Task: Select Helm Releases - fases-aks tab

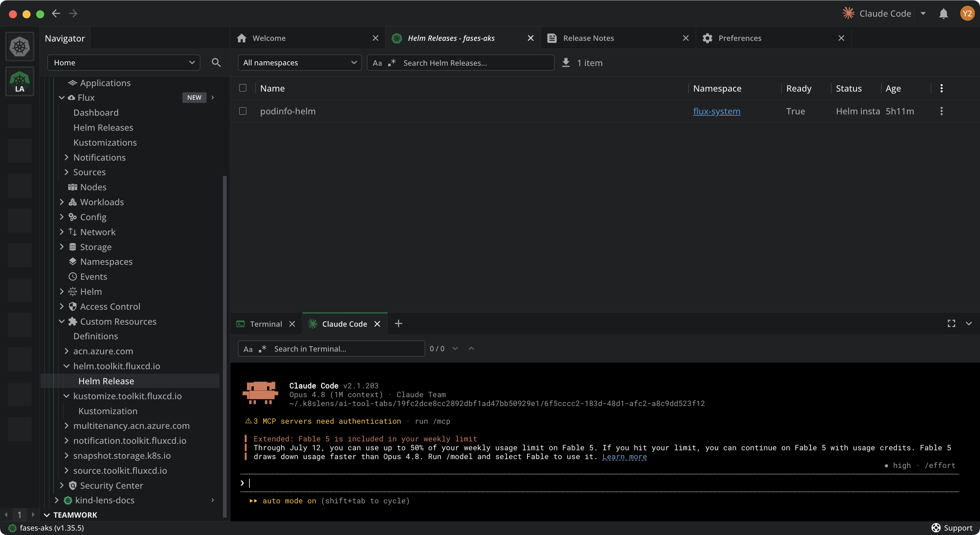Action: pos(463,38)
